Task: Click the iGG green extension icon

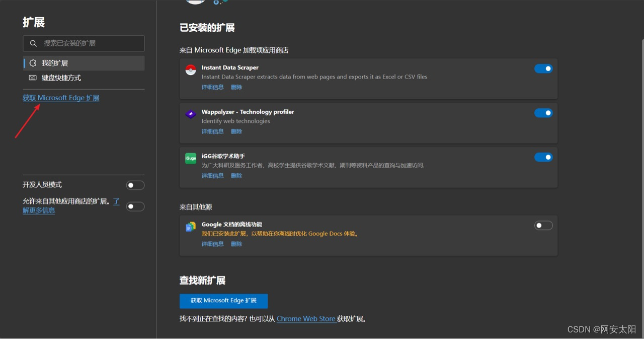Action: point(191,159)
